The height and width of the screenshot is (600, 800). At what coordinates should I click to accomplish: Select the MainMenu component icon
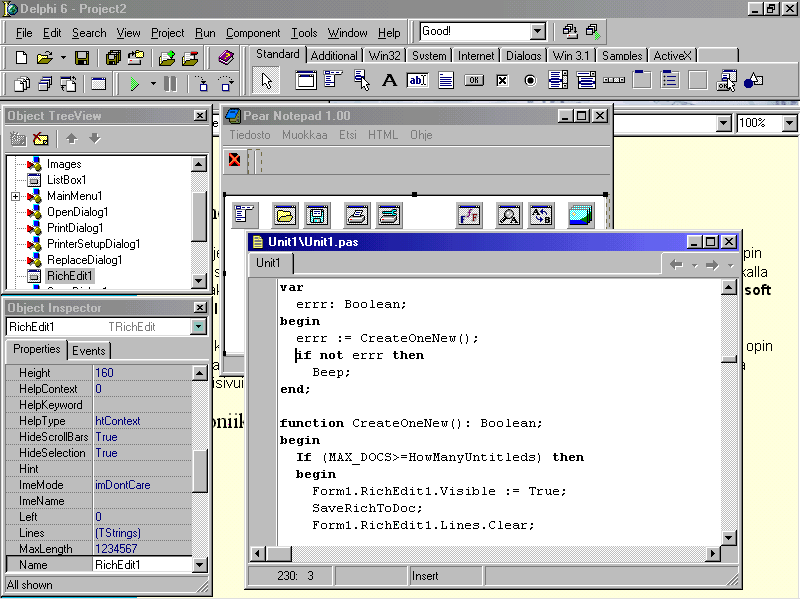[x=333, y=80]
